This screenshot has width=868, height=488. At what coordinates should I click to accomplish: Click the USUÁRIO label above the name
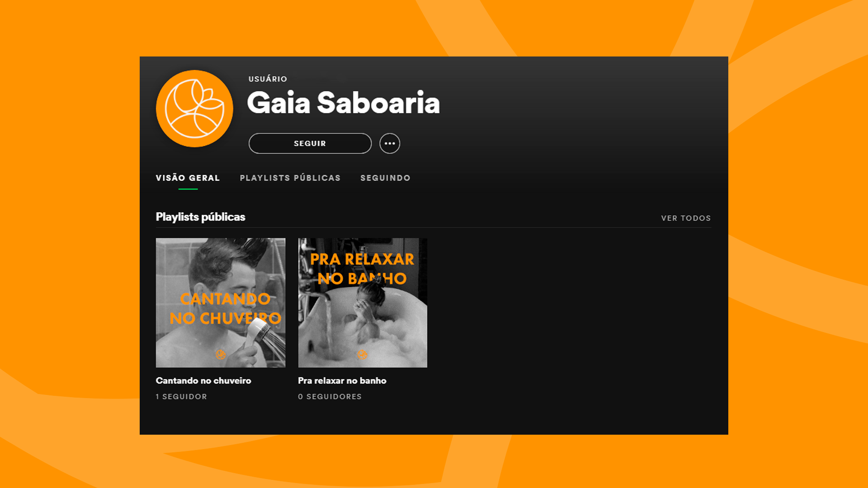click(268, 79)
